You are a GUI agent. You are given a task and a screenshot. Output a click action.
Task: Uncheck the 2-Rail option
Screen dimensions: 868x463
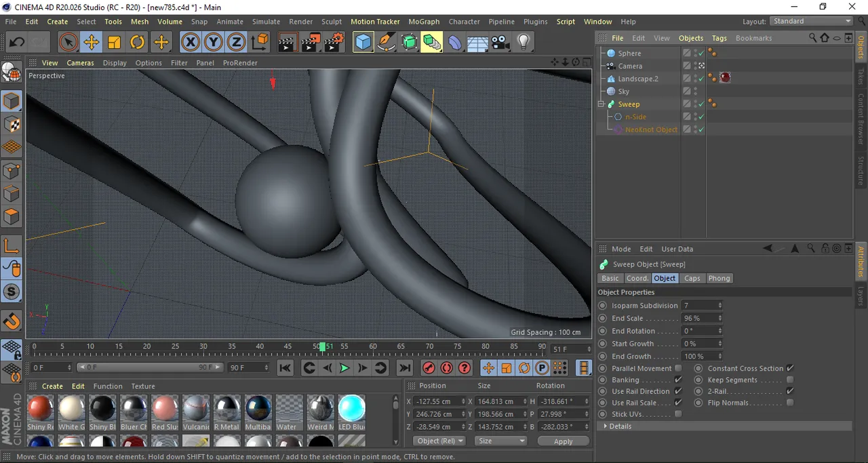point(790,391)
